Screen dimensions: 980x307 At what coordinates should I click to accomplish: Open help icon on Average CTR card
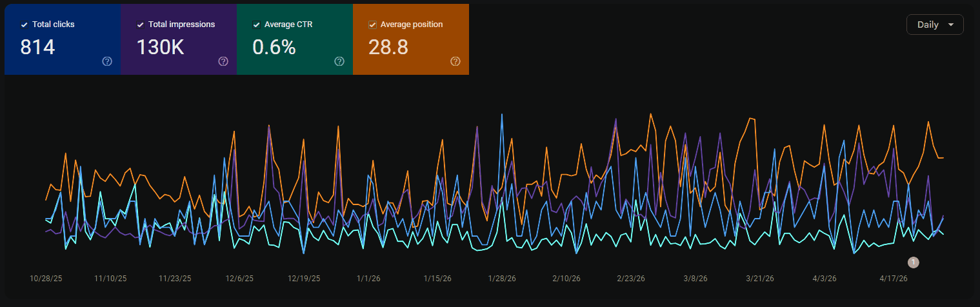coord(339,61)
